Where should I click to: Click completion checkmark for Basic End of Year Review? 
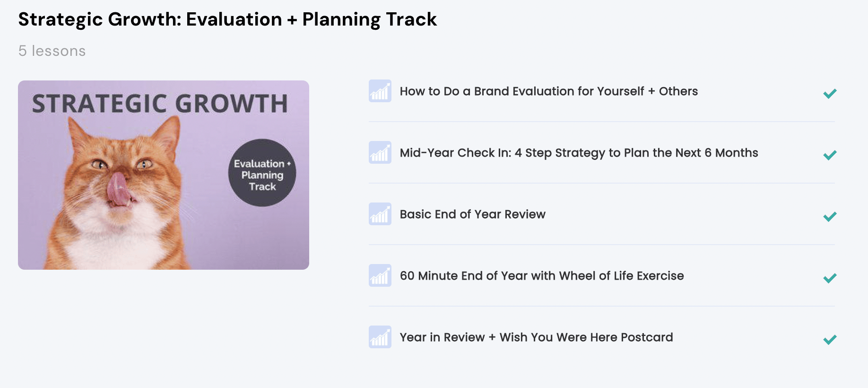point(830,217)
